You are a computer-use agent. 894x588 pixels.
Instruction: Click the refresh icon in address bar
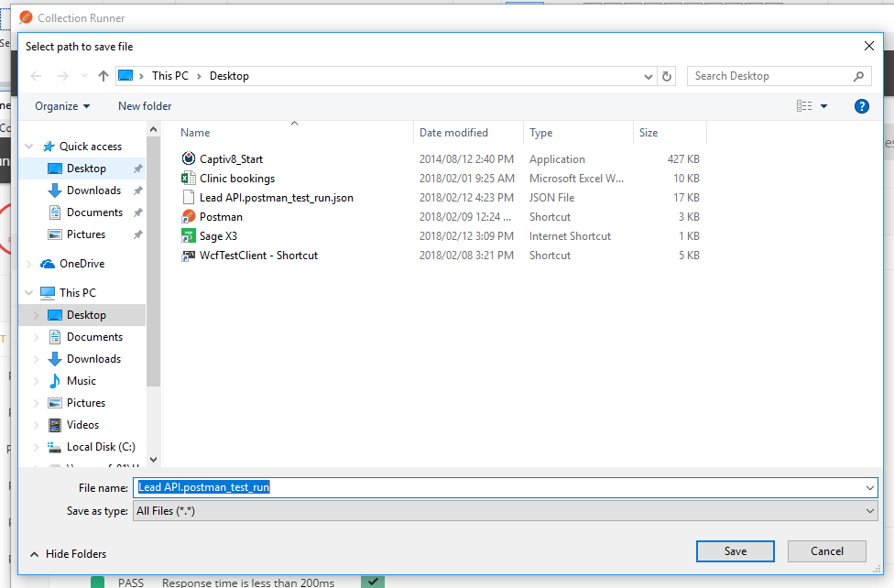[x=667, y=76]
